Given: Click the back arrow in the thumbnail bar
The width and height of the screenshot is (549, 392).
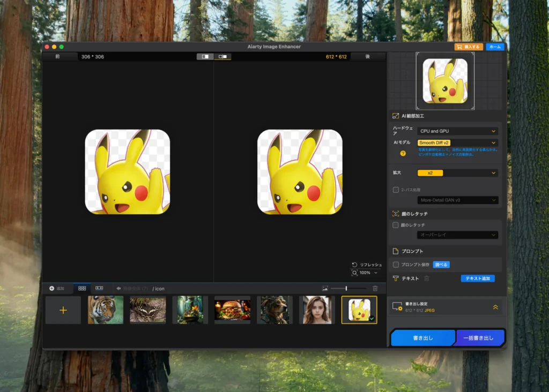Looking at the screenshot, I should 118,289.
